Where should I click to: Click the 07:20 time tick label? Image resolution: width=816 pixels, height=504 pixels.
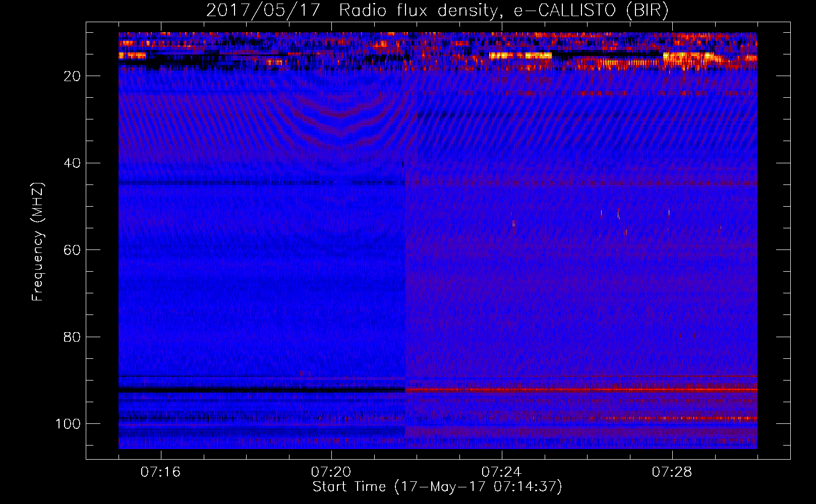pos(331,472)
